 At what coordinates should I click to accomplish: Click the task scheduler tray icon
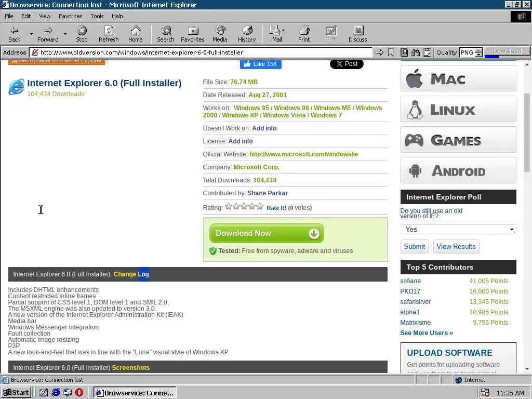click(x=485, y=393)
